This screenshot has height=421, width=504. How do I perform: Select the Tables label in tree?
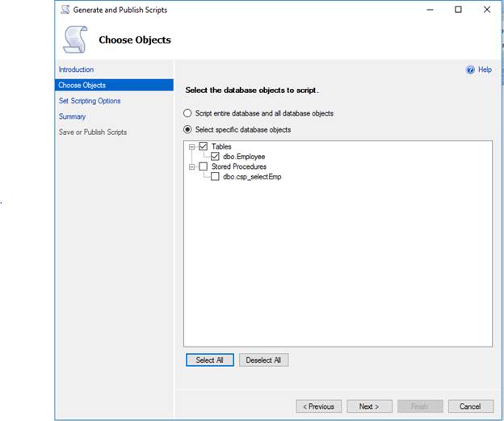[221, 146]
